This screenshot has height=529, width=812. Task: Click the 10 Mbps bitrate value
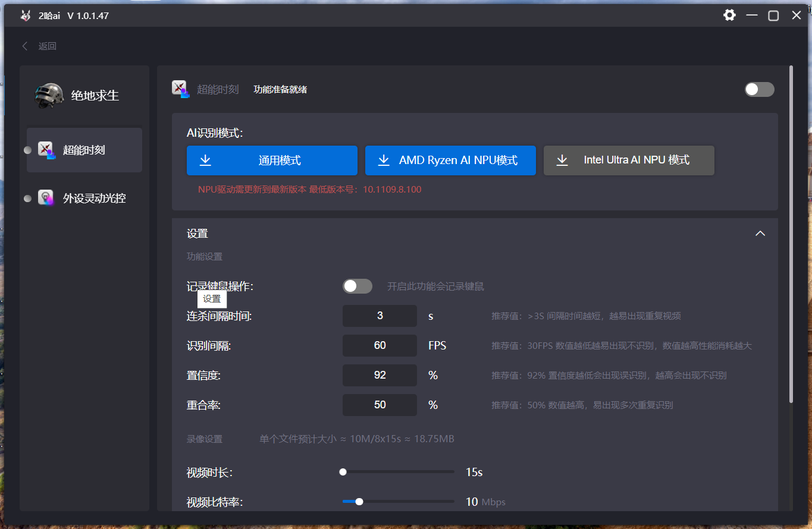click(485, 502)
